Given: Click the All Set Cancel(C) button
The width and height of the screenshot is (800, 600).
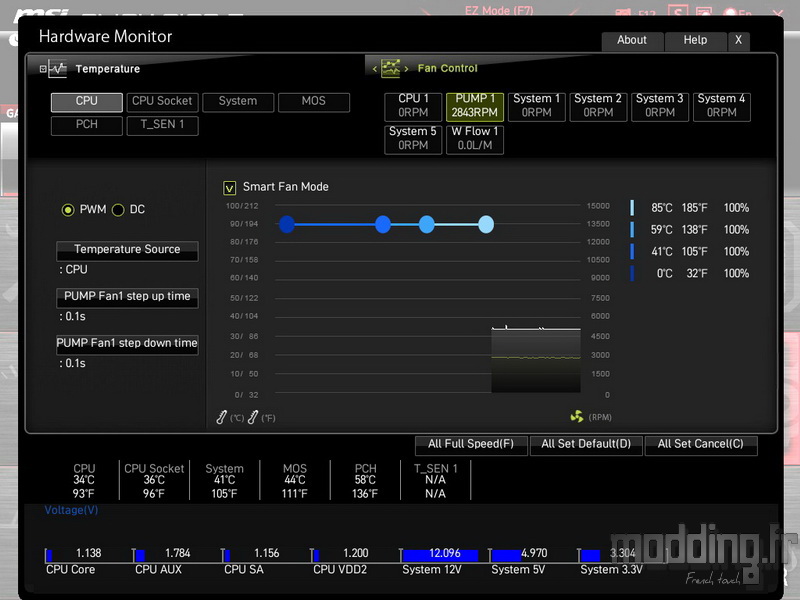Looking at the screenshot, I should (x=701, y=444).
